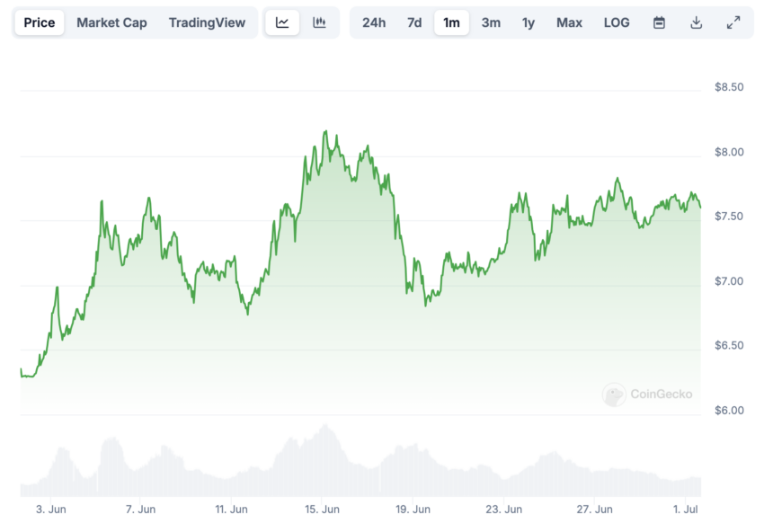Open the TradingView tab

[207, 22]
